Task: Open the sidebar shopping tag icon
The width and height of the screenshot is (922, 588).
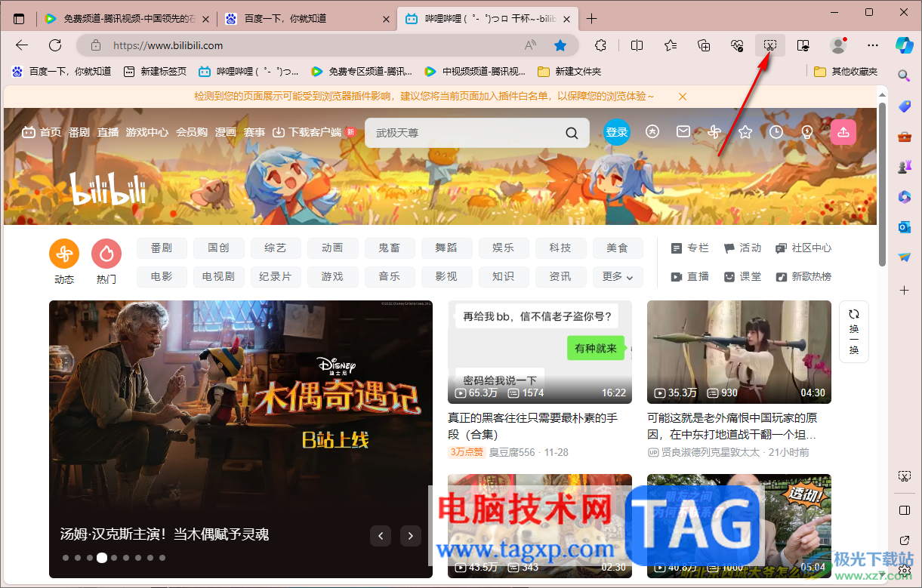Action: [904, 106]
